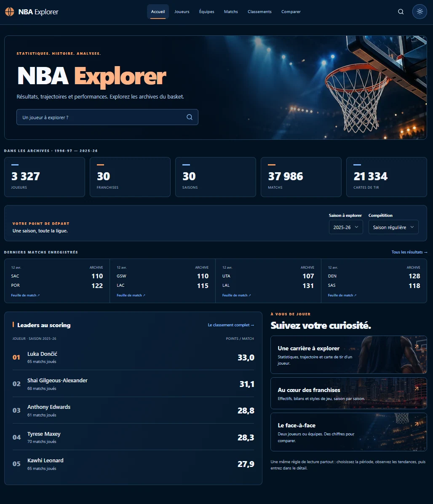Click arrow icon on 'Le face-à-face' card
This screenshot has height=504, width=433.
click(x=417, y=424)
